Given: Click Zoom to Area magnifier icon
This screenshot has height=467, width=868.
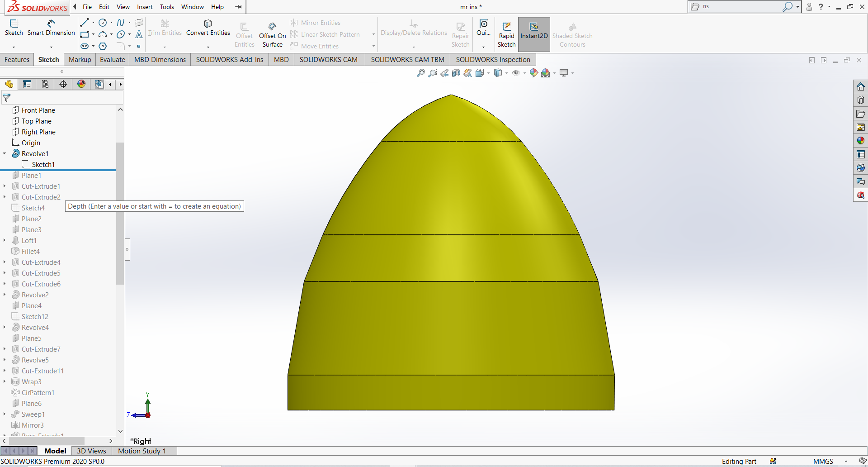Looking at the screenshot, I should [433, 73].
